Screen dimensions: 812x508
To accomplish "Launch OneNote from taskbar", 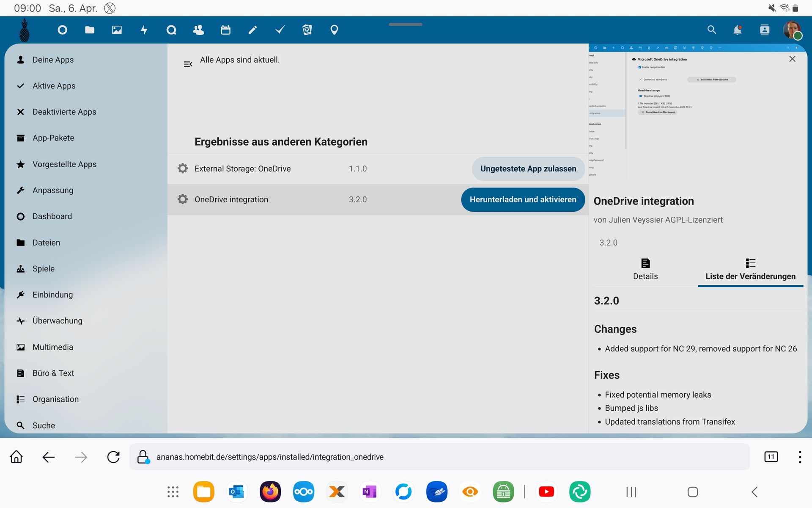I will (x=370, y=491).
